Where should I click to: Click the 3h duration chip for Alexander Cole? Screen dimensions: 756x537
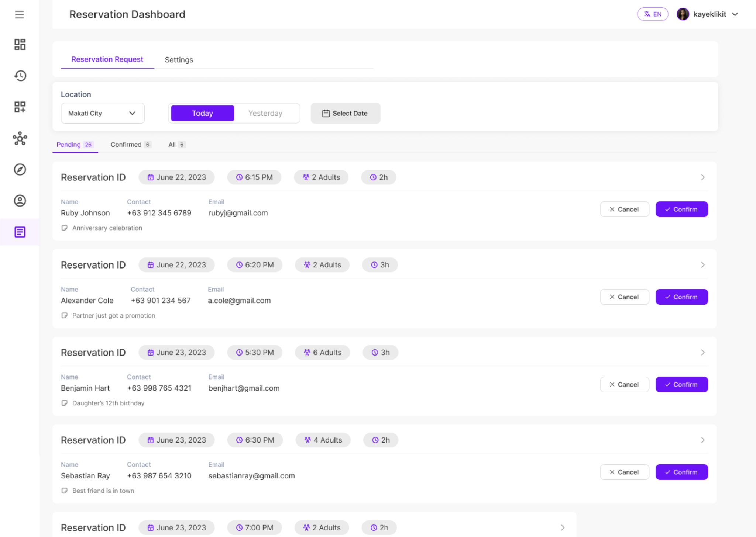(380, 265)
